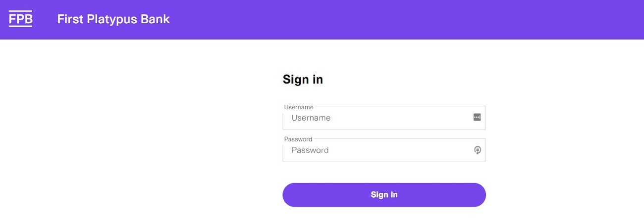Click the small Username label above field
The width and height of the screenshot is (644, 219).
point(299,107)
